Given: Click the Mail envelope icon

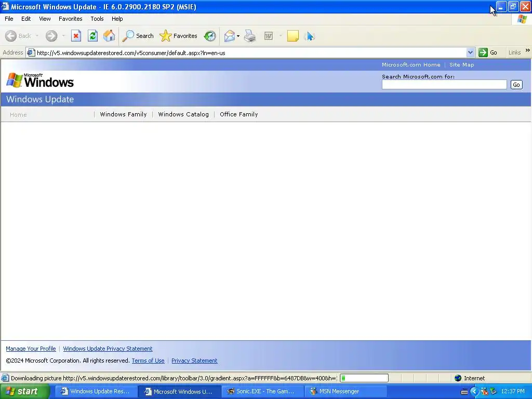Looking at the screenshot, I should pyautogui.click(x=229, y=36).
